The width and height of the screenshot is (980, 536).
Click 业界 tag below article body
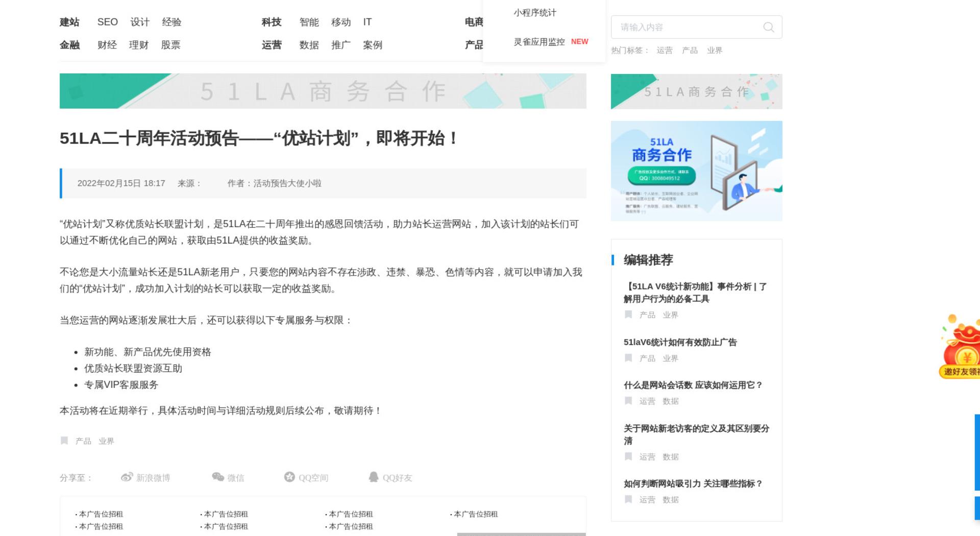[x=106, y=441]
